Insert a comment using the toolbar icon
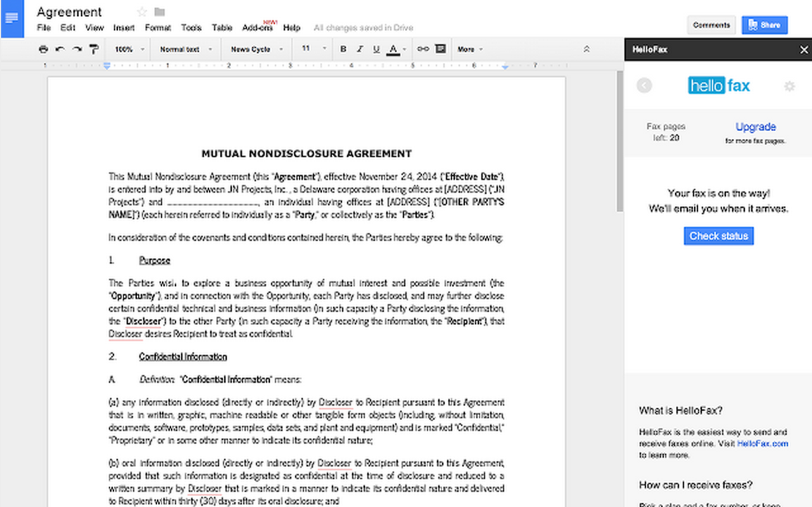This screenshot has width=812, height=507. [440, 49]
